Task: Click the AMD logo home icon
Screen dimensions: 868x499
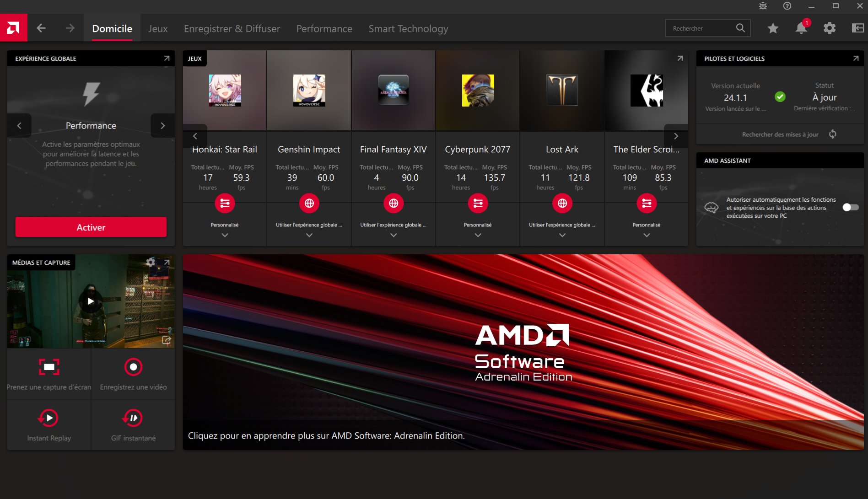Action: [14, 28]
